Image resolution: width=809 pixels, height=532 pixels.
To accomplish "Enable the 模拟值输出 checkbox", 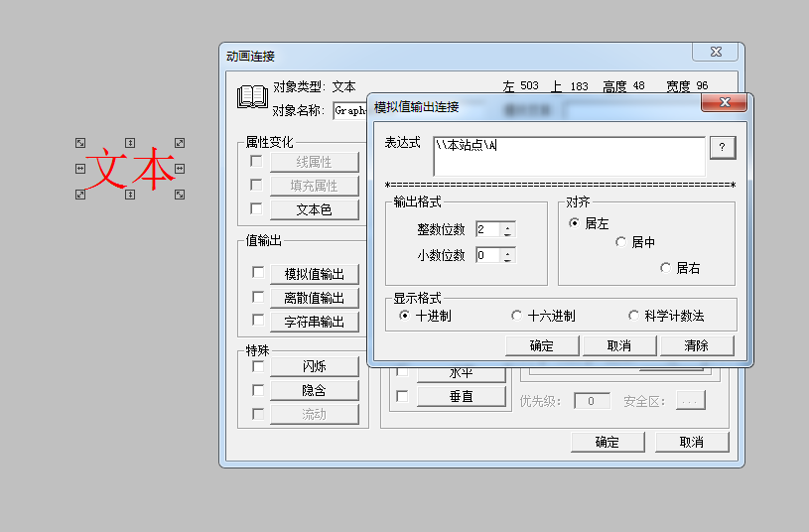I will coord(257,273).
